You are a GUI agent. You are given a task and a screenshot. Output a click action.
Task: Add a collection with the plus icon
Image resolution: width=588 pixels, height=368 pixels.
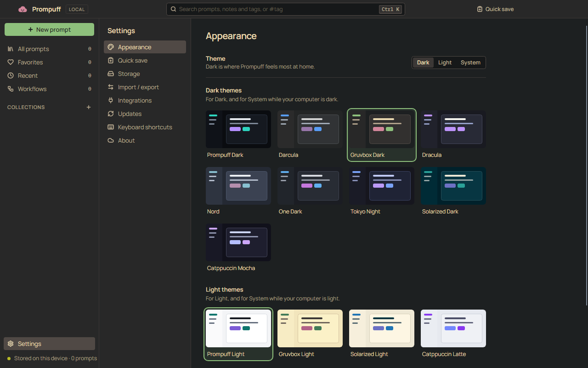(x=89, y=107)
